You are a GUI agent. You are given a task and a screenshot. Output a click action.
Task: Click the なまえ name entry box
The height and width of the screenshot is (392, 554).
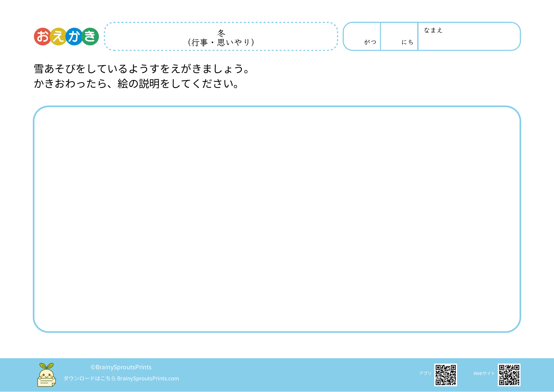tap(469, 39)
